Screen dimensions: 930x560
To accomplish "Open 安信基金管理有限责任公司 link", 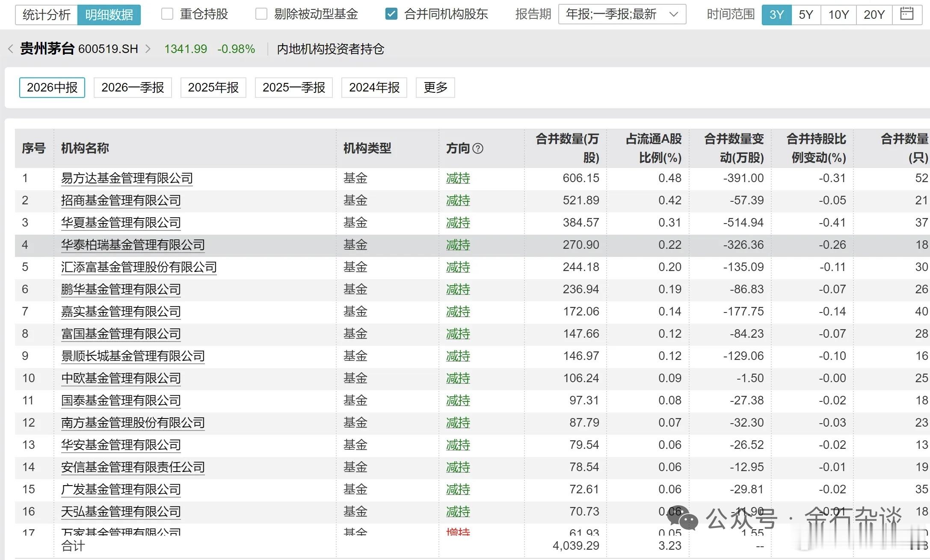I will (x=133, y=467).
